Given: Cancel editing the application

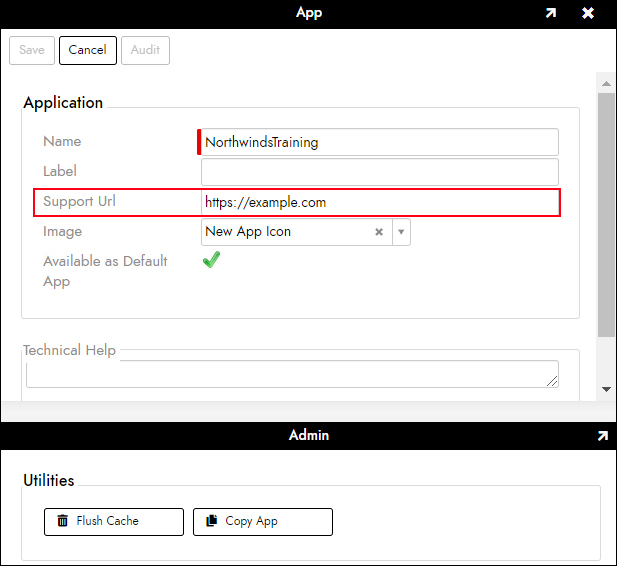Looking at the screenshot, I should click(88, 50).
